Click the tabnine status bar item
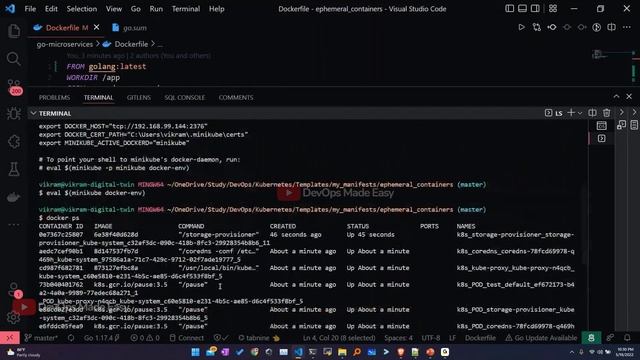 (259, 338)
